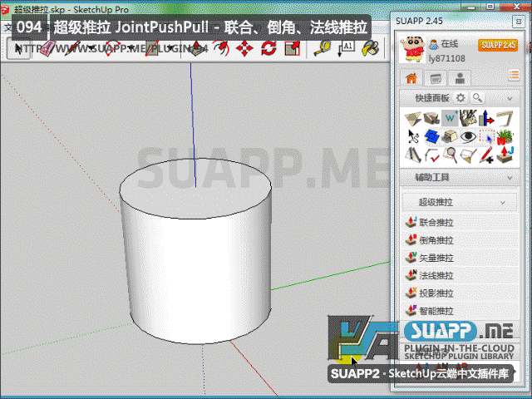This screenshot has width=532, height=399.
Task: Click the 在线 online status
Action: point(450,44)
